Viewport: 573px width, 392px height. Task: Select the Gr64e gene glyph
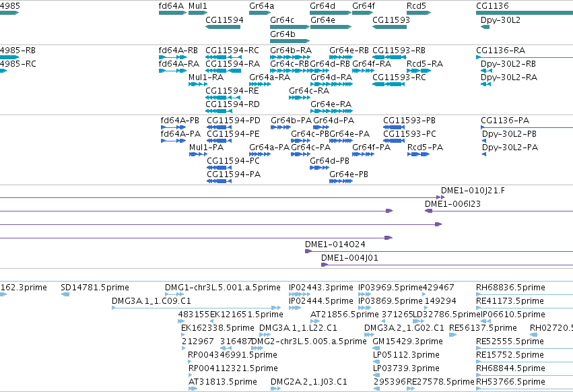pos(331,27)
